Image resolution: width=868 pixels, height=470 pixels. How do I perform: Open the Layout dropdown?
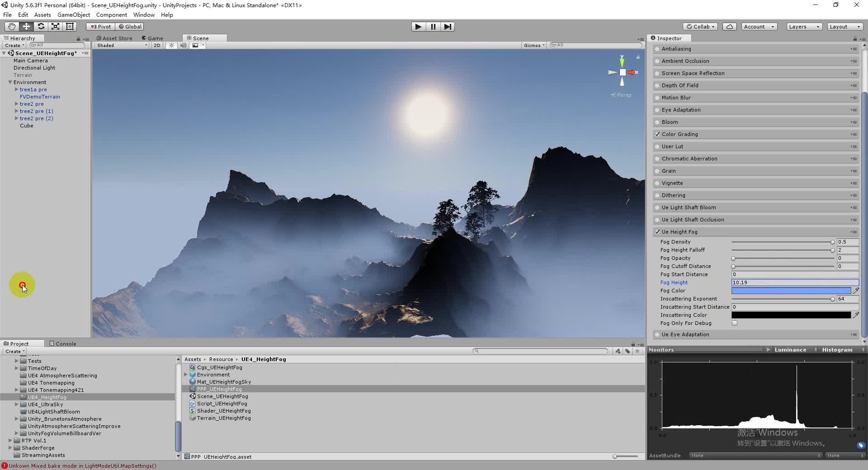pyautogui.click(x=844, y=26)
